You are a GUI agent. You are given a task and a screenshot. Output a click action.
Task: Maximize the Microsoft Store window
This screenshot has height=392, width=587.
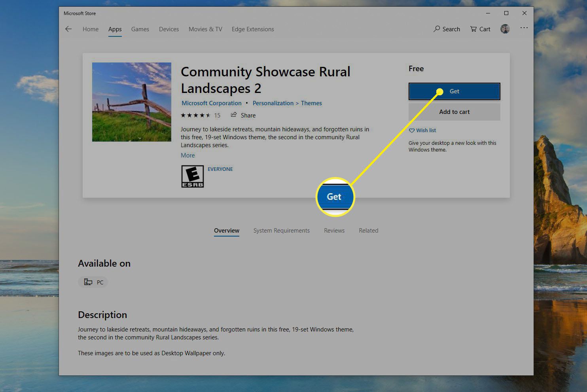(x=506, y=13)
